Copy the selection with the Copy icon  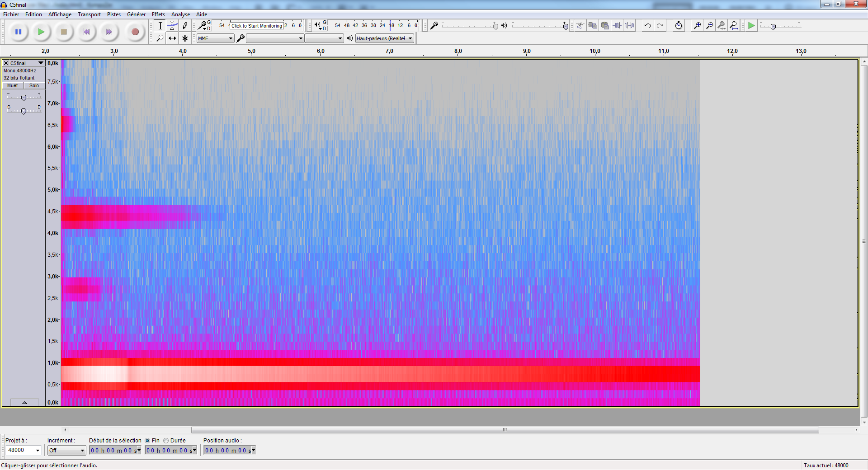pos(592,26)
